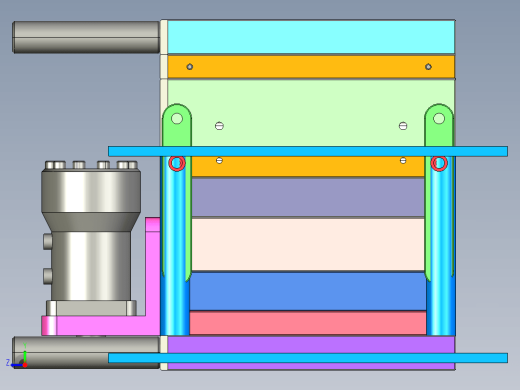
Task: Select the left blue guide pillar
Action: click(174, 247)
